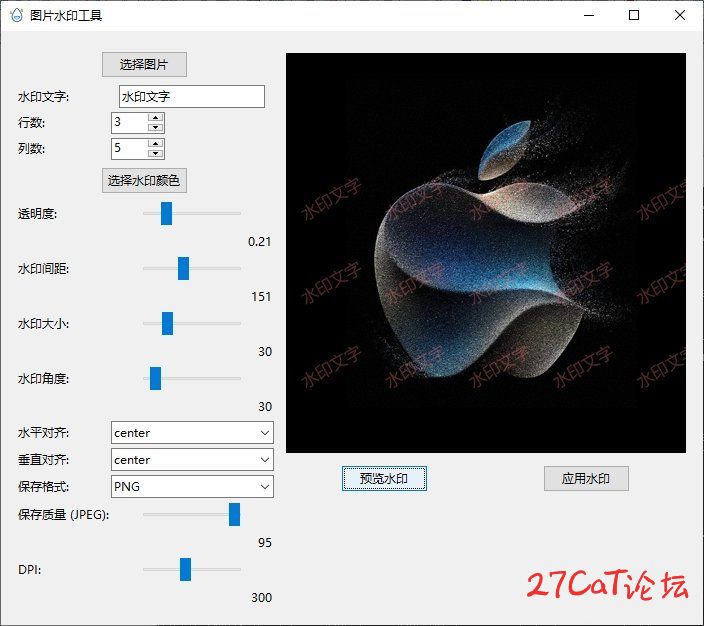
Task: Minimize the 图片水印工具 window
Action: click(589, 15)
